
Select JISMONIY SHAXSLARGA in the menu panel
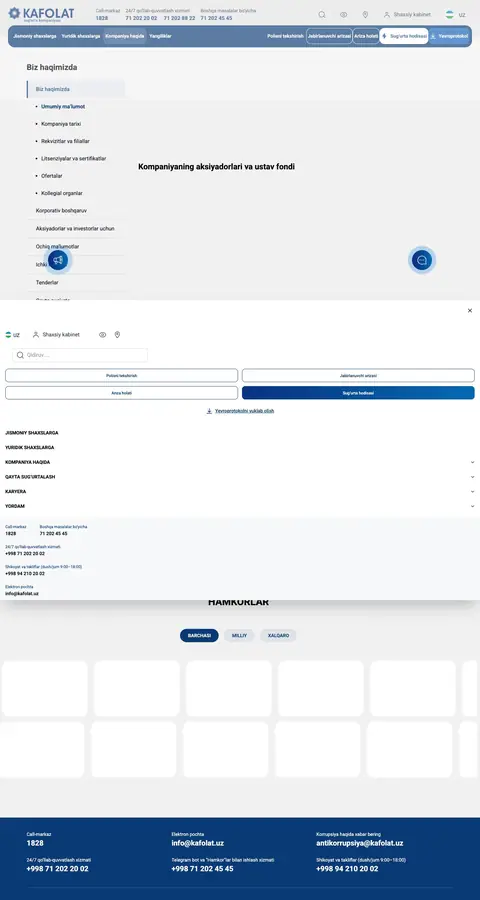click(32, 433)
